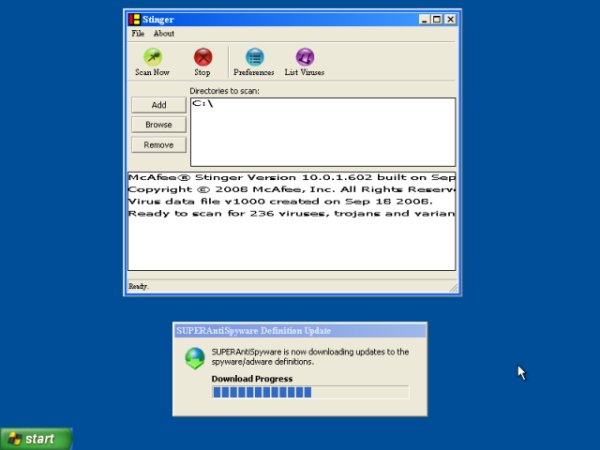This screenshot has height=450, width=600.
Task: Minimize the Stinger window
Action: pos(424,19)
